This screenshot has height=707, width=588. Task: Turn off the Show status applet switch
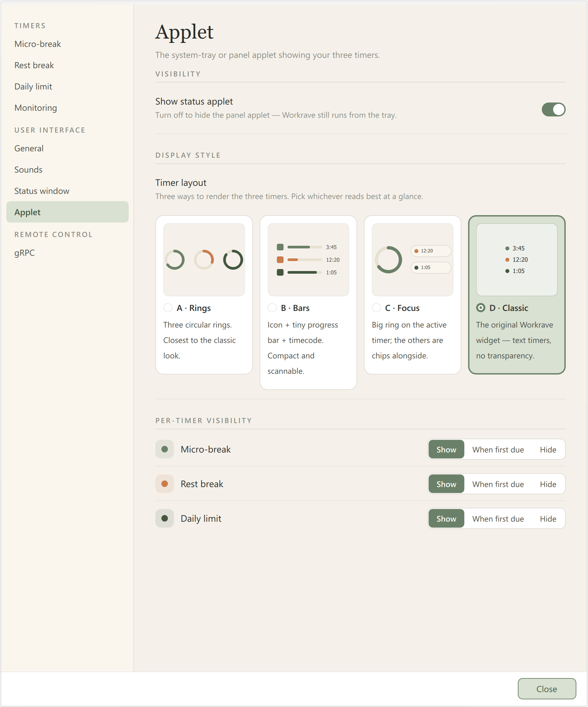point(553,109)
